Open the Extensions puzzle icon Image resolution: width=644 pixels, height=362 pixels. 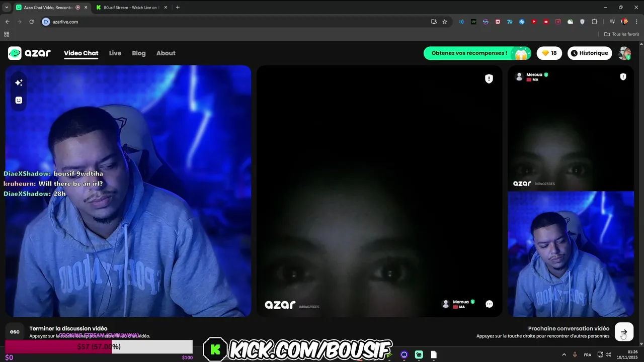595,22
